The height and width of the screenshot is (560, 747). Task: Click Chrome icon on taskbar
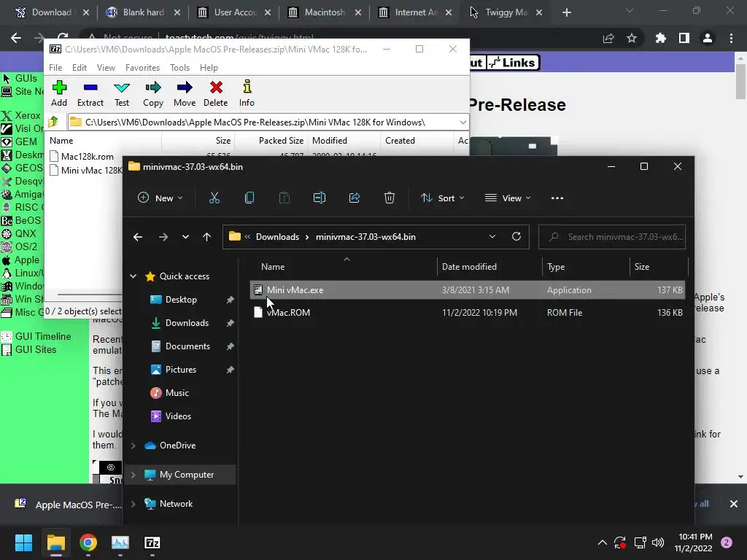pos(88,542)
